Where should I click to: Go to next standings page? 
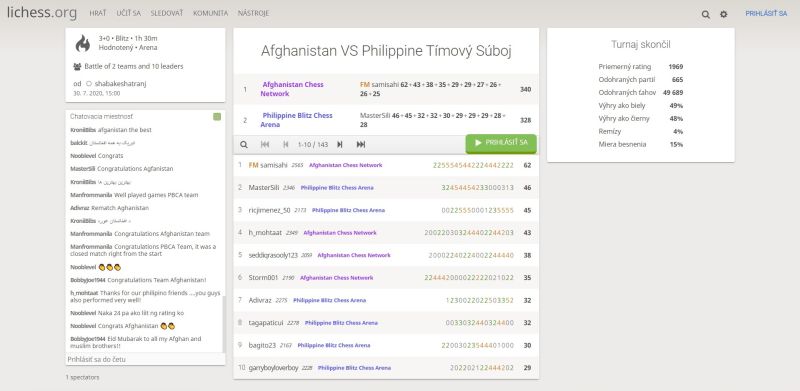click(339, 144)
